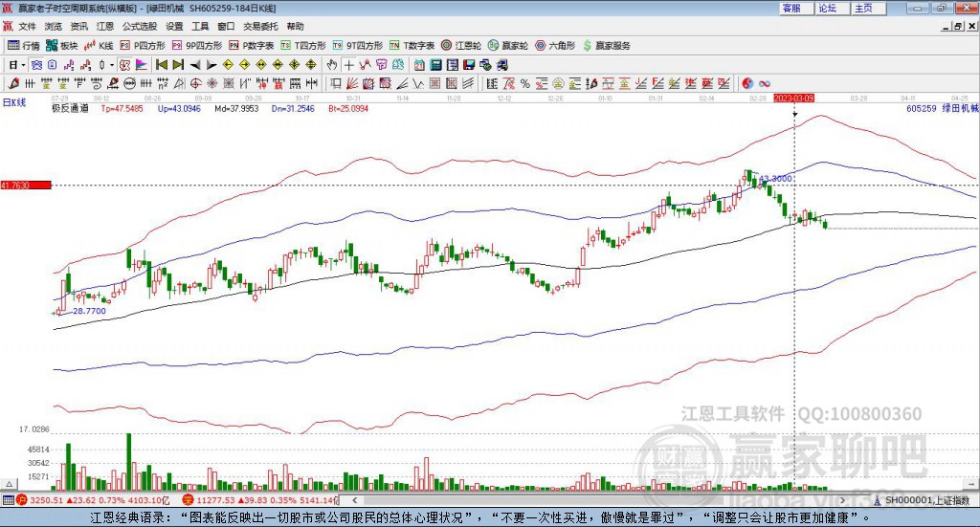Open the 板块 sectors view

click(x=62, y=46)
